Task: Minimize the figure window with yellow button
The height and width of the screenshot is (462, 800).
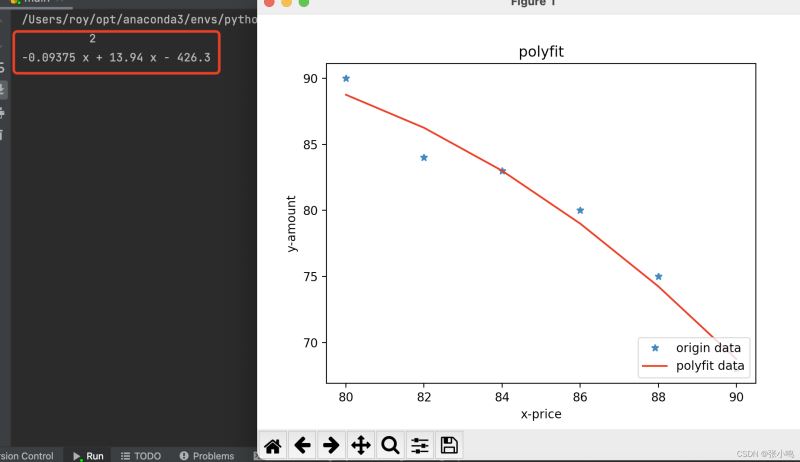Action: [286, 3]
